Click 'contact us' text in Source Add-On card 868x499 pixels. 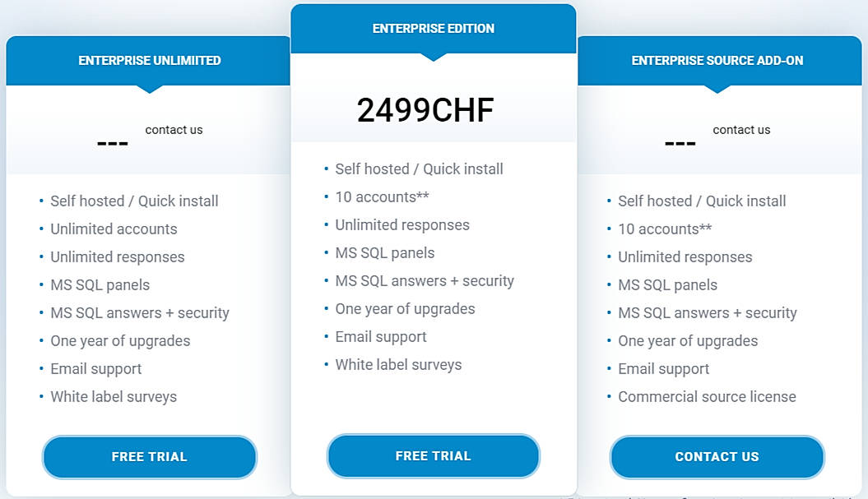741,130
